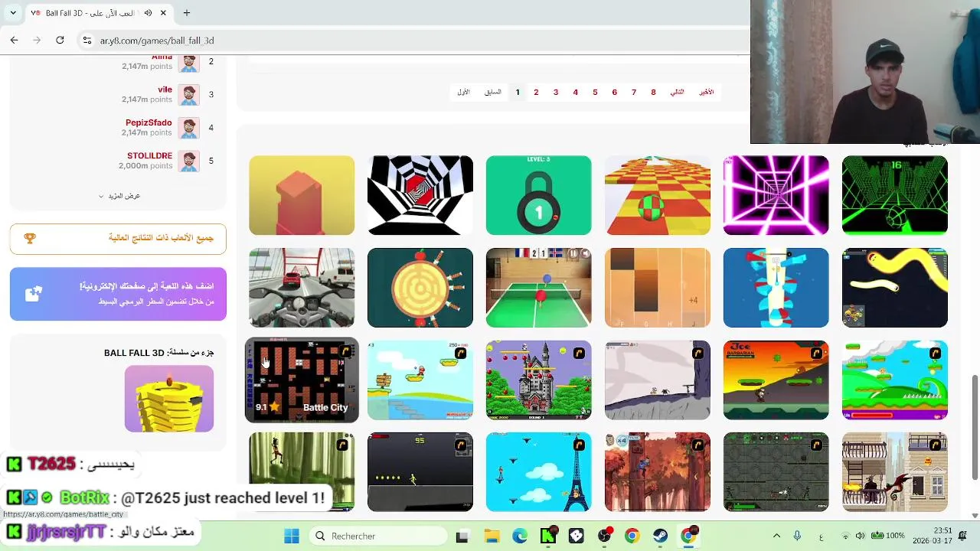Image resolution: width=980 pixels, height=551 pixels.
Task: Open the yellow snake worm game
Action: 895,288
